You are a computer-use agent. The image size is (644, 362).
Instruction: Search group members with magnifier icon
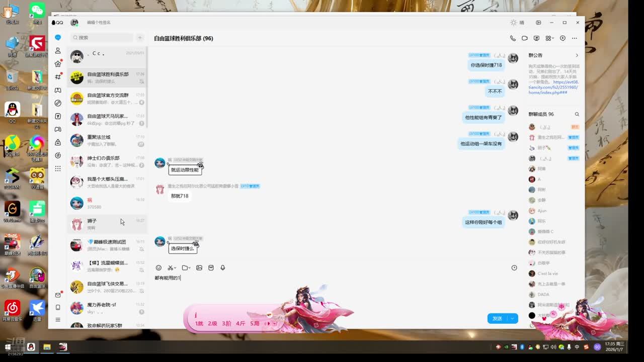tap(577, 114)
